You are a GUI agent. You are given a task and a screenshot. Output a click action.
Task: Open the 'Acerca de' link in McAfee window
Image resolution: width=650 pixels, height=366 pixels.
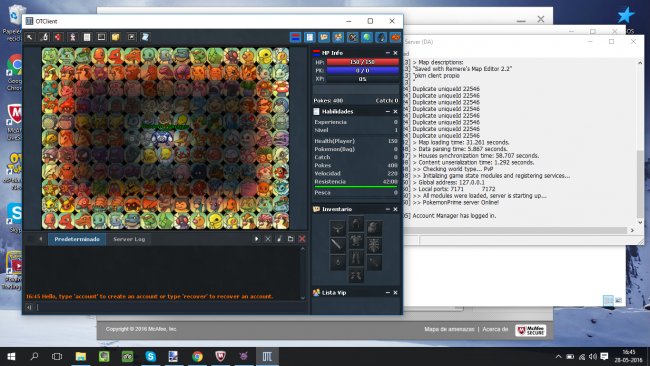coord(495,329)
